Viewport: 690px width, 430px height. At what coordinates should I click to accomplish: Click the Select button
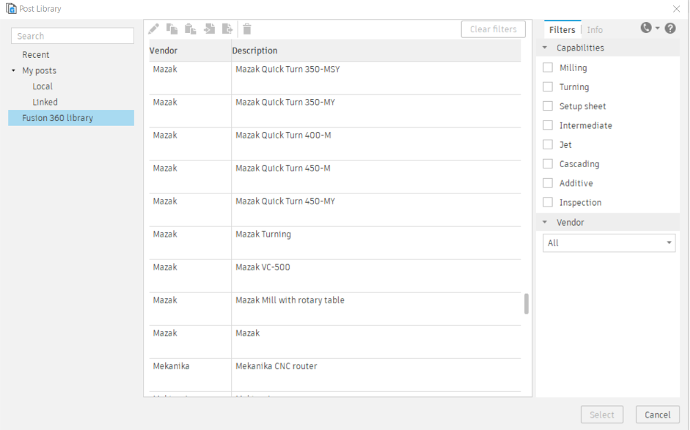click(x=602, y=415)
